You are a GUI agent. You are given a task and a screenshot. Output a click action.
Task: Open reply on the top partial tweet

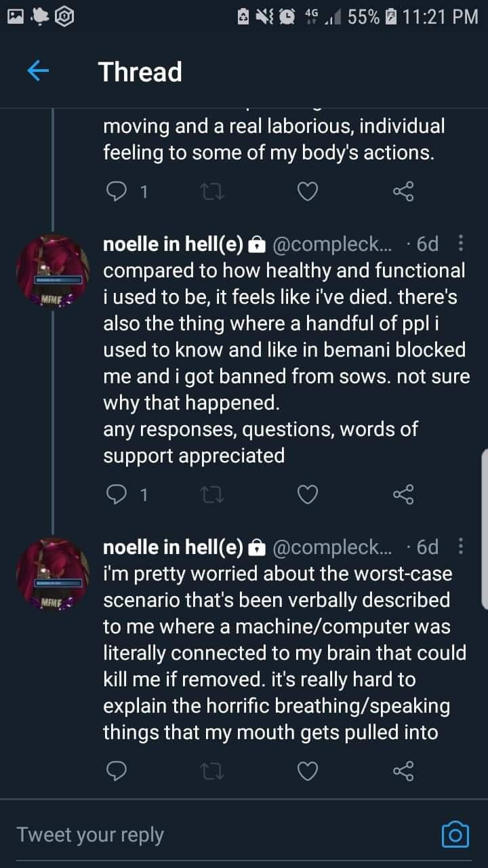point(117,193)
